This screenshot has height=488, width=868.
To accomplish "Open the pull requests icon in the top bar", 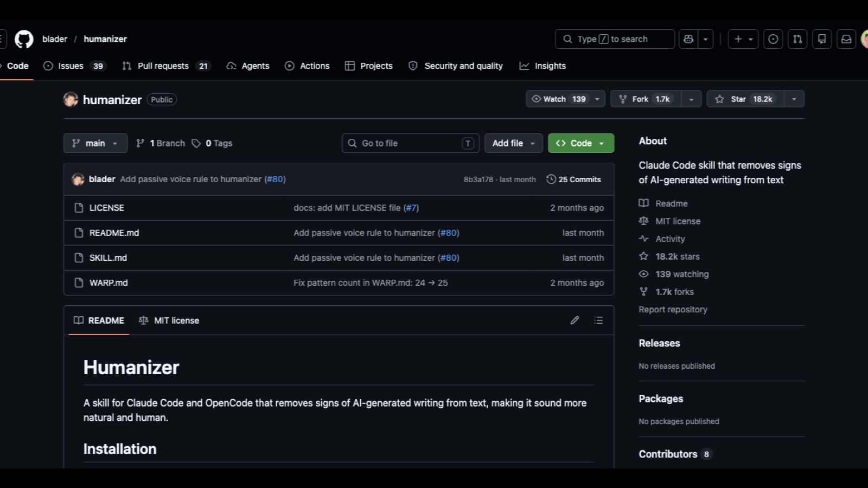I will pos(797,39).
